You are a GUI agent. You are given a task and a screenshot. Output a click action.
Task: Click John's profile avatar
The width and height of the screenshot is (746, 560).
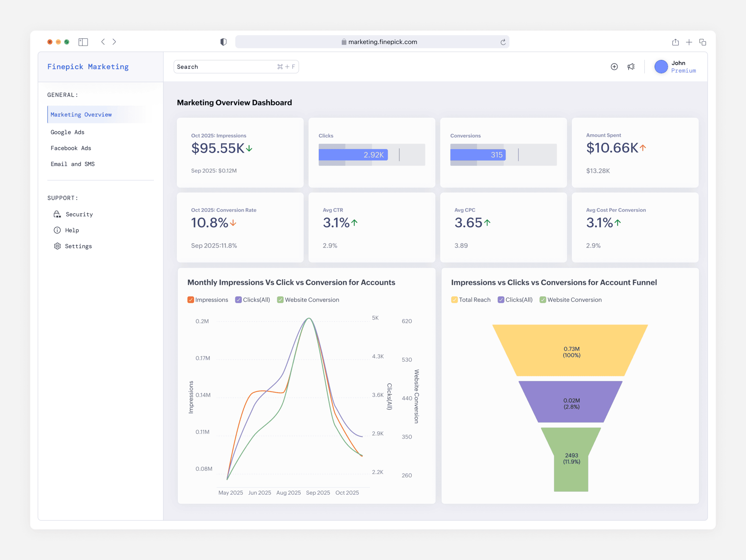point(661,66)
